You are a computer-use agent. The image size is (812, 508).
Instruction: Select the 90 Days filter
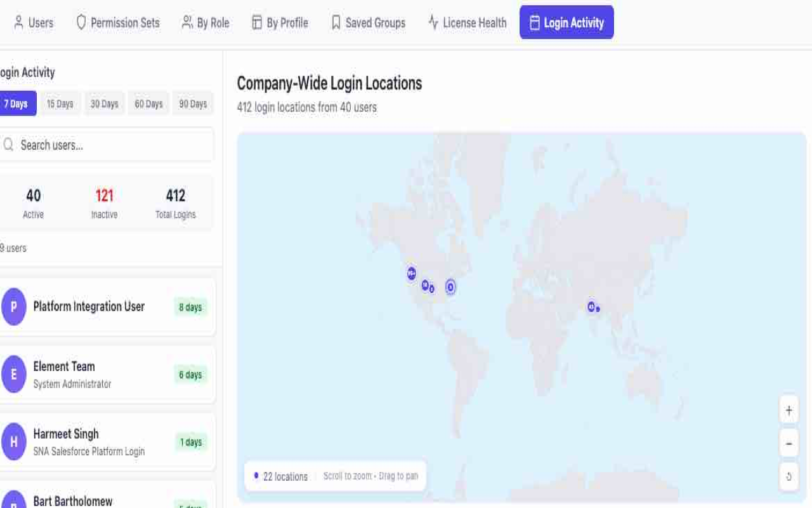193,103
